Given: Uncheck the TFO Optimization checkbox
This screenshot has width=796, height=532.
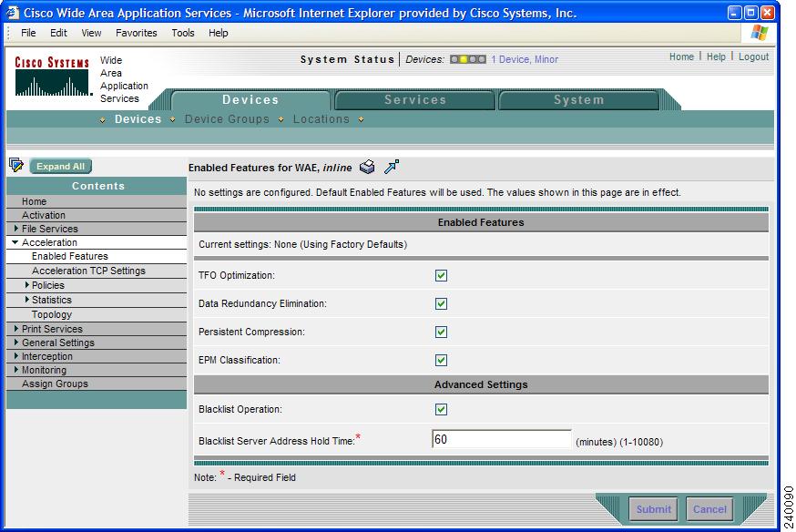Looking at the screenshot, I should (x=441, y=276).
